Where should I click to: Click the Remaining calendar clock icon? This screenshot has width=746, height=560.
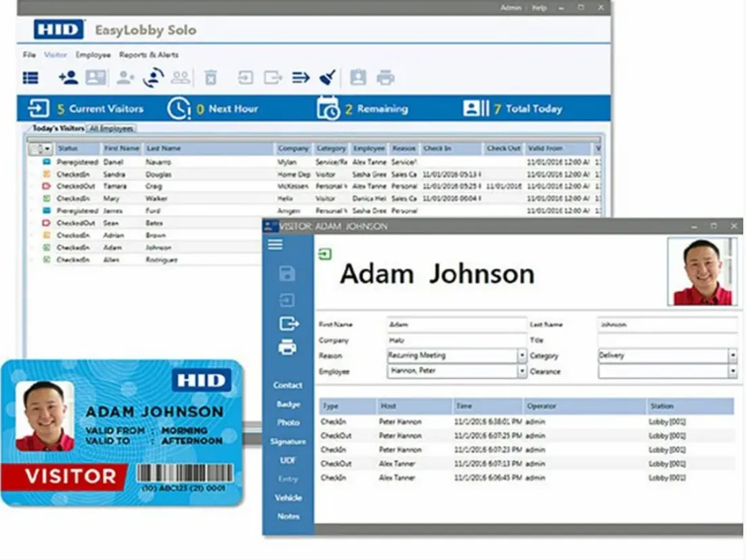tap(328, 108)
